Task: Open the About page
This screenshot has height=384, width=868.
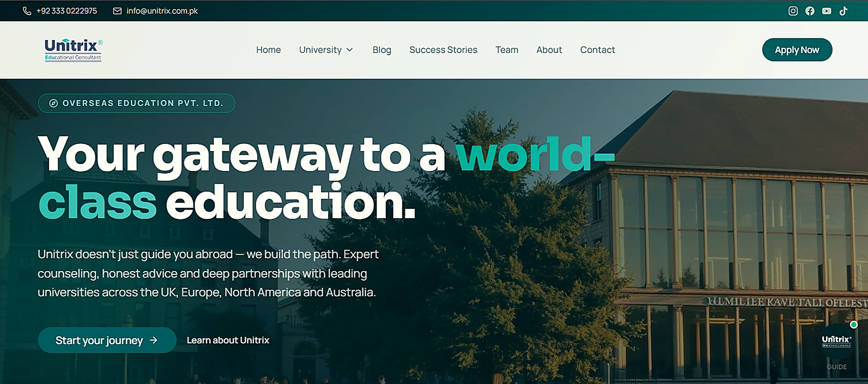Action: (549, 50)
